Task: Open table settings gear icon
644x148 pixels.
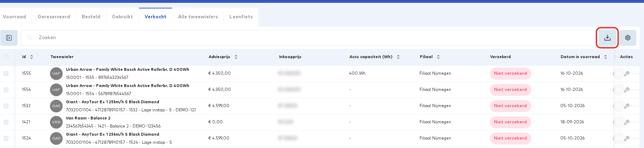Action: pyautogui.click(x=628, y=38)
